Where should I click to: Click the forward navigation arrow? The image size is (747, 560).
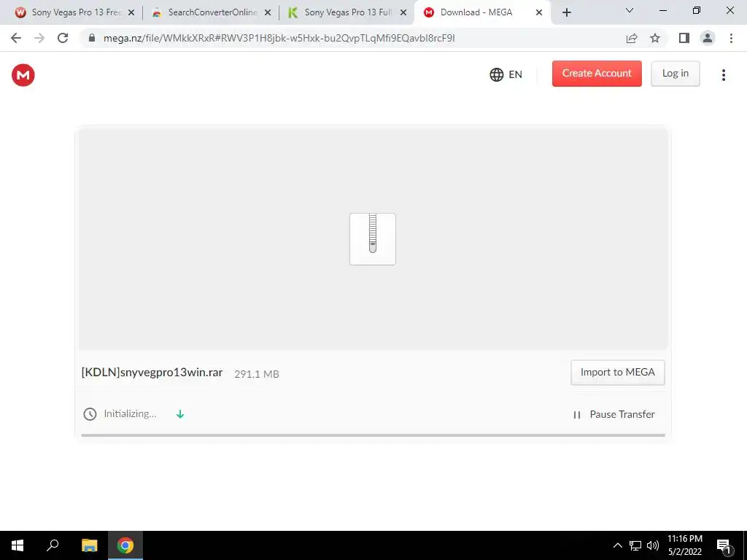[x=39, y=38]
